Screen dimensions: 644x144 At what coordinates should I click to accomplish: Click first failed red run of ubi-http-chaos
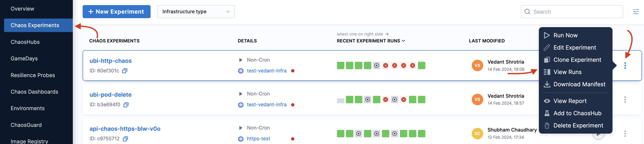point(385,65)
